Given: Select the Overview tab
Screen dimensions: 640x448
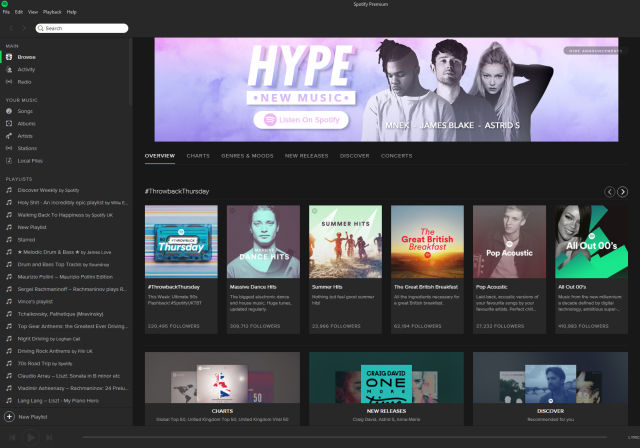Looking at the screenshot, I should [x=160, y=156].
